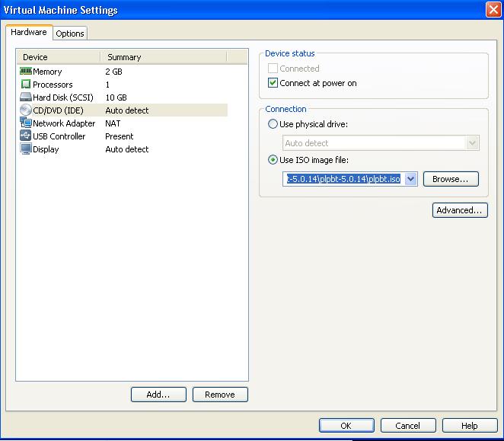Open the Auto detect physical drive dropdown

coord(472,143)
